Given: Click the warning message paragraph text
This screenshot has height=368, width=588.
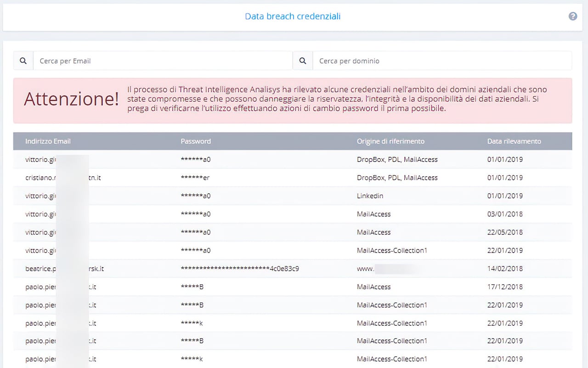Looking at the screenshot, I should point(338,99).
